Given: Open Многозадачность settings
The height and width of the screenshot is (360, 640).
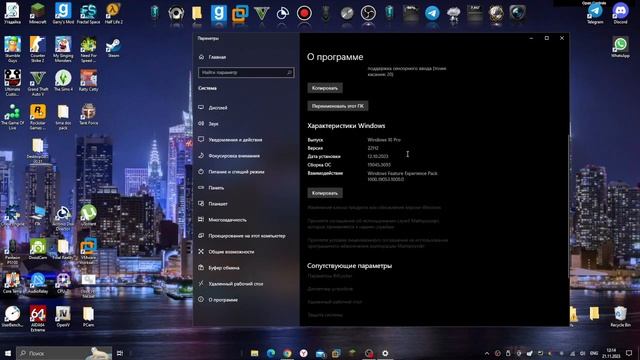Looking at the screenshot, I should click(x=227, y=220).
